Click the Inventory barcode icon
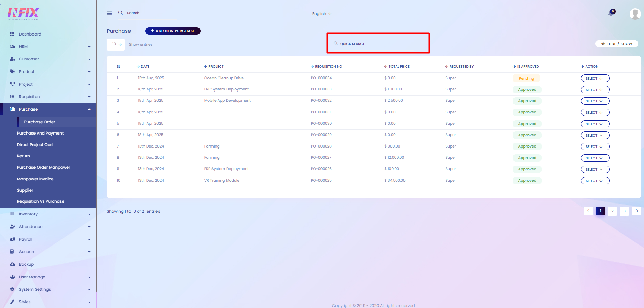The image size is (644, 308). [x=12, y=214]
